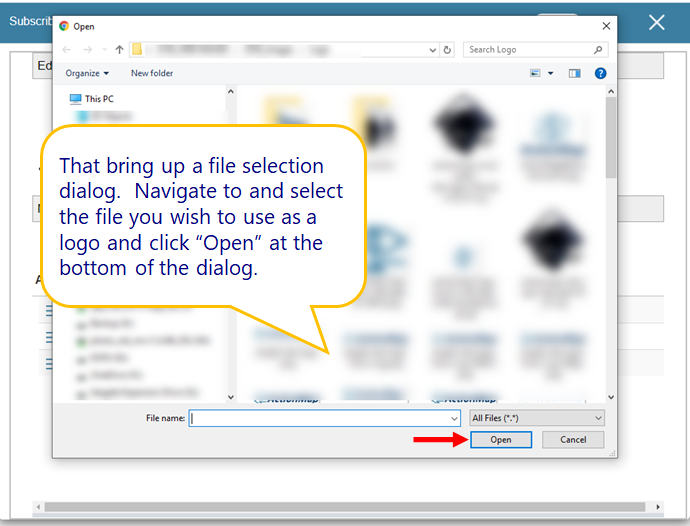Image resolution: width=690 pixels, height=526 pixels.
Task: Click the Cancel button
Action: (573, 440)
